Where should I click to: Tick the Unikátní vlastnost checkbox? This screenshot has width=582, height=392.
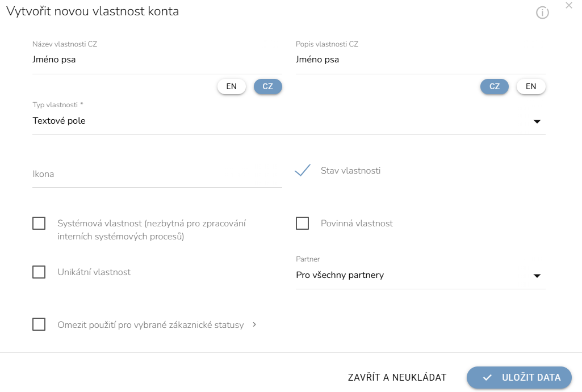coord(39,272)
